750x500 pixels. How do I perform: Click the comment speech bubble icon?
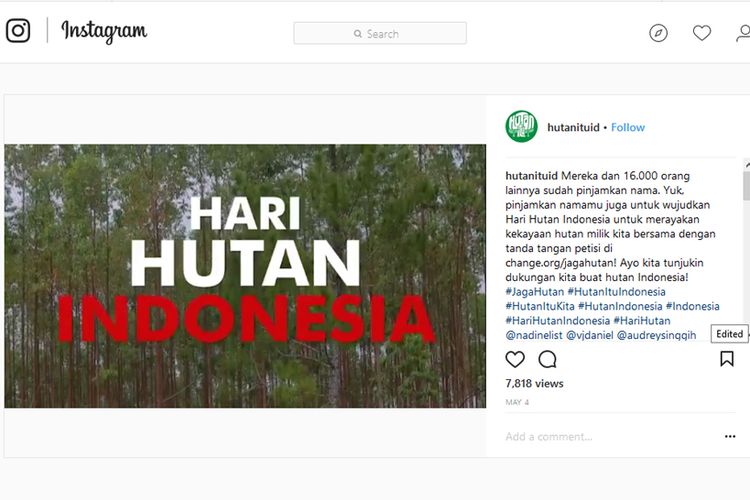(547, 359)
